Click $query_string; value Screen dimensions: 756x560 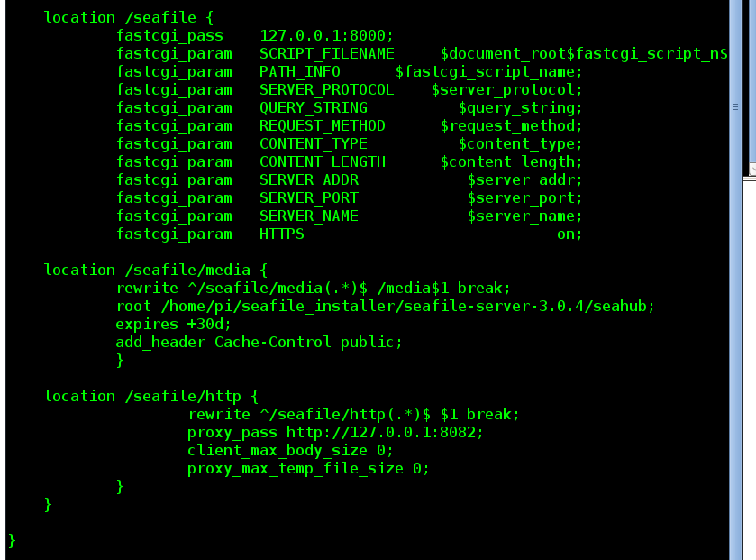pyautogui.click(x=520, y=108)
